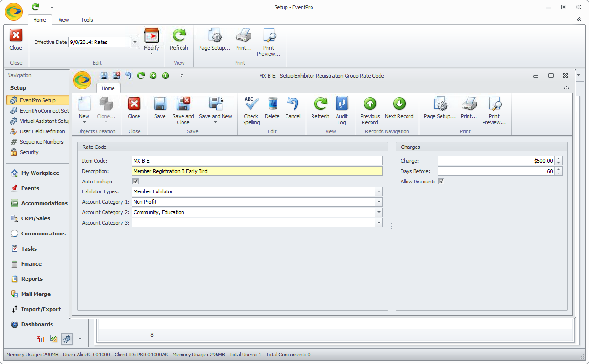The image size is (589, 364).
Task: Open the Effective Date dropdown
Action: pyautogui.click(x=135, y=42)
